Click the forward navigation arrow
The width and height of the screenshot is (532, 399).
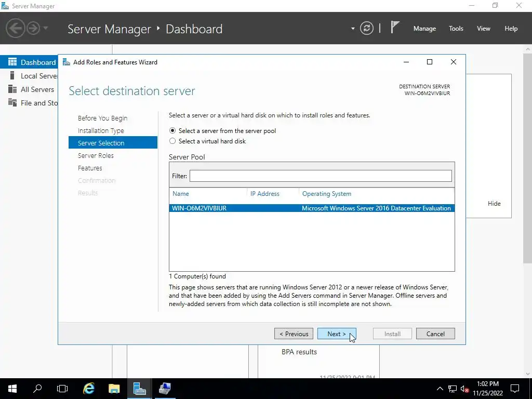click(x=33, y=28)
